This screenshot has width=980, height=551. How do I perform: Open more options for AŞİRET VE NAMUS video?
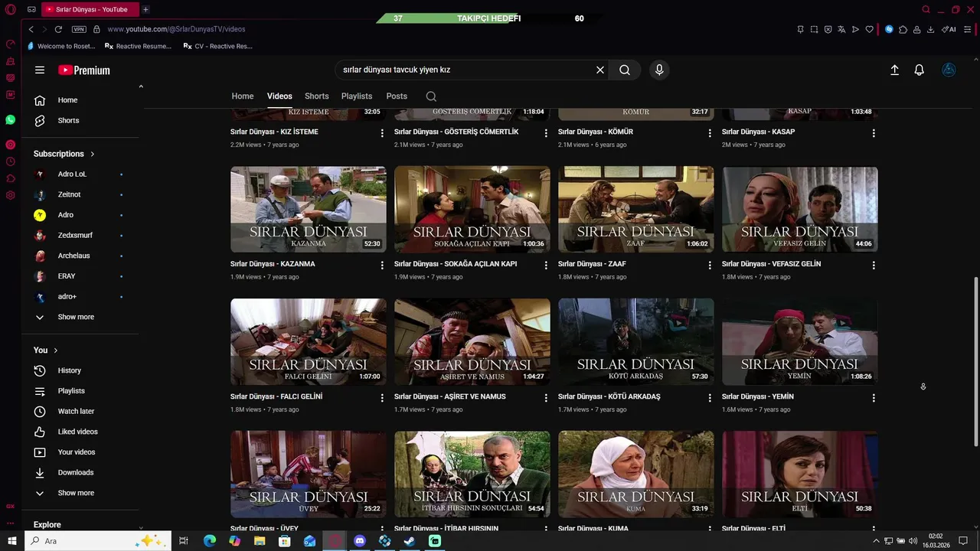tap(546, 398)
